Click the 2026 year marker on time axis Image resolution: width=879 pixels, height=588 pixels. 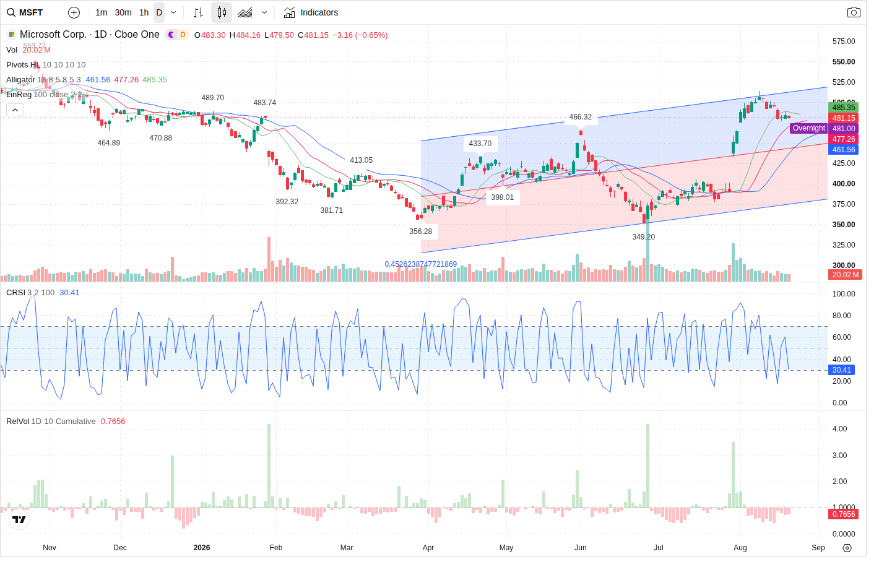[x=202, y=548]
